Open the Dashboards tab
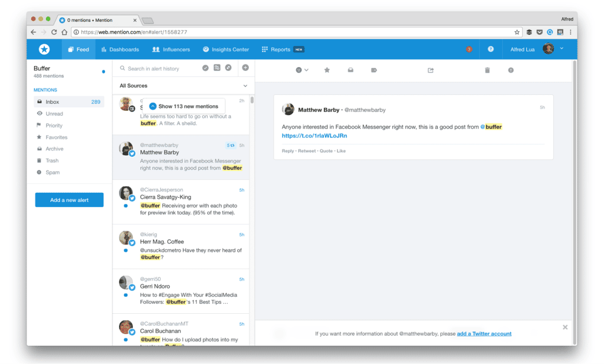604x364 pixels. [120, 50]
